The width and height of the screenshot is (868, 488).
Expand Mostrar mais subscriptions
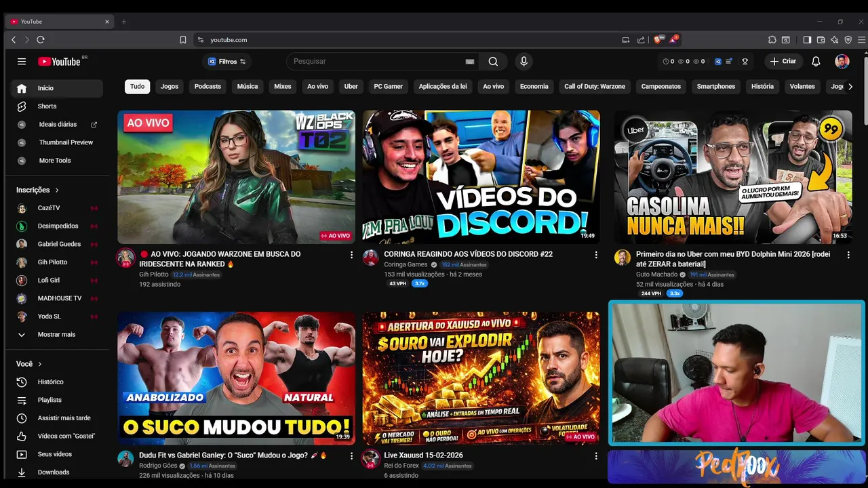point(57,335)
